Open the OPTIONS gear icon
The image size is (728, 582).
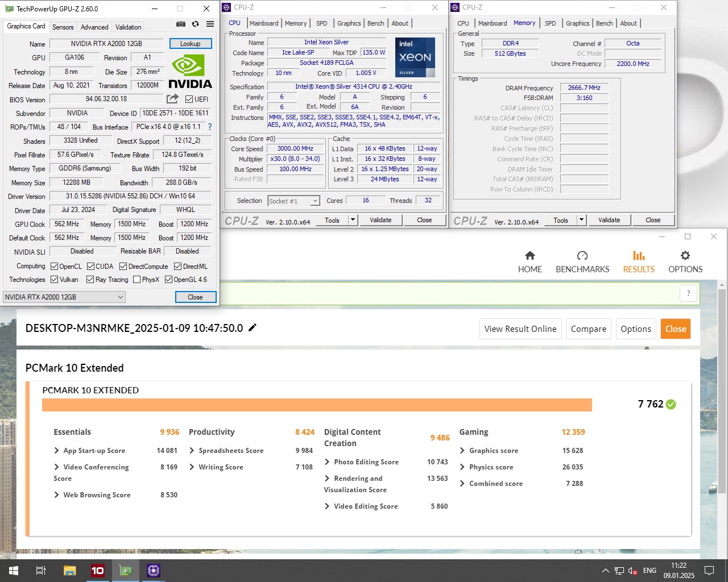point(685,256)
